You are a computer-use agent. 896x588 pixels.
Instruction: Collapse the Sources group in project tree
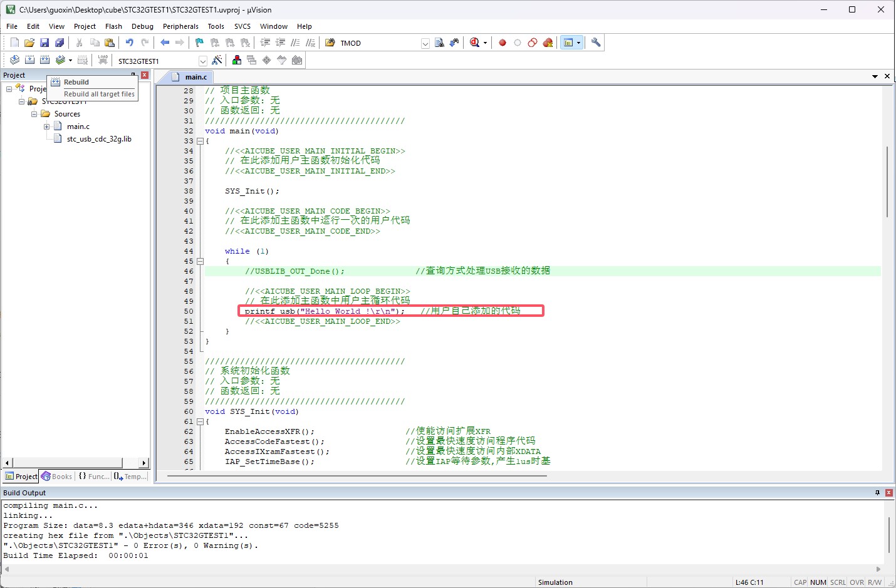click(34, 114)
